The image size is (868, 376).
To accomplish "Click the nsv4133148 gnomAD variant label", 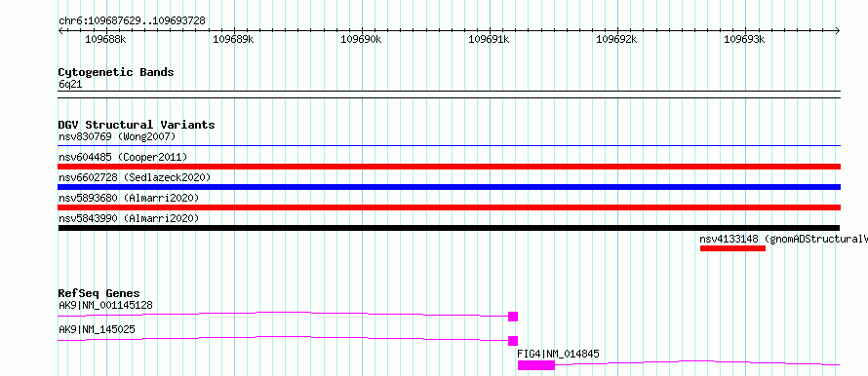I will (x=783, y=239).
